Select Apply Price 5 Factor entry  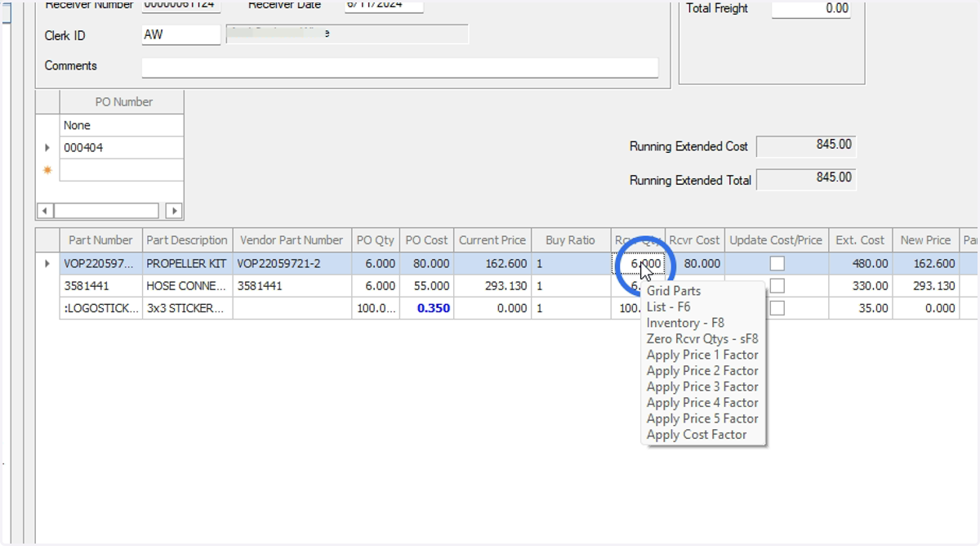704,418
